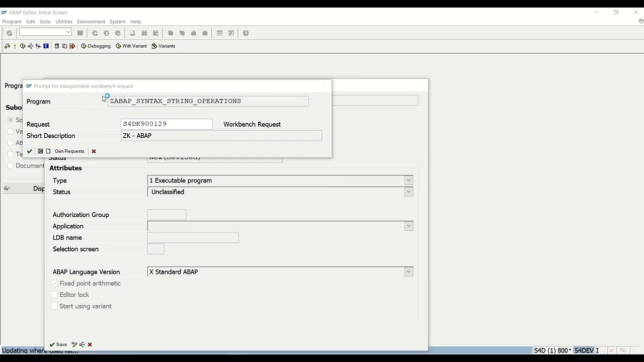644x362 pixels.
Task: Open the S4D (1) 800 system status dropdown
Action: (570, 350)
